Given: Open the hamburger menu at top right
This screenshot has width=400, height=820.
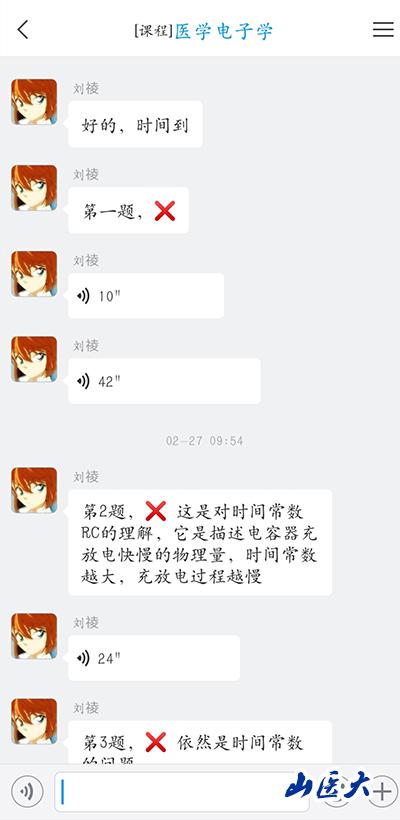Looking at the screenshot, I should (x=383, y=30).
